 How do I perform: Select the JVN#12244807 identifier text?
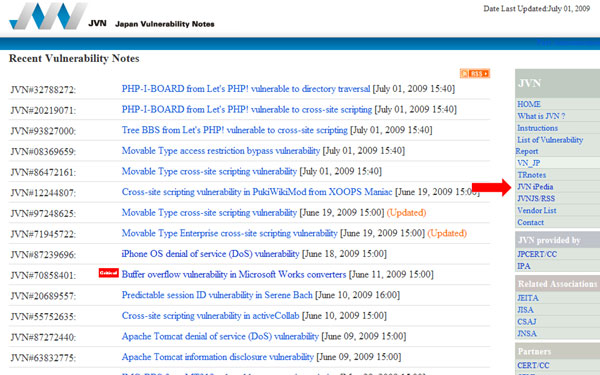tap(43, 193)
